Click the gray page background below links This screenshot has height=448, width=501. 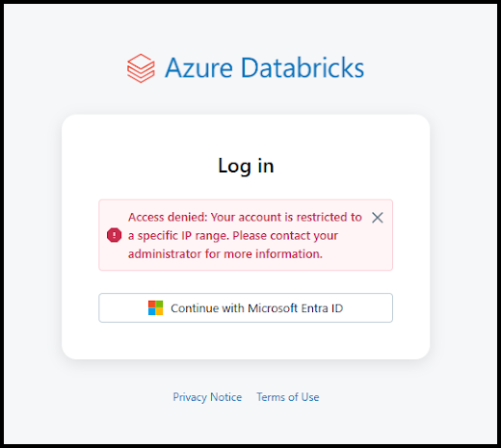coord(246,424)
